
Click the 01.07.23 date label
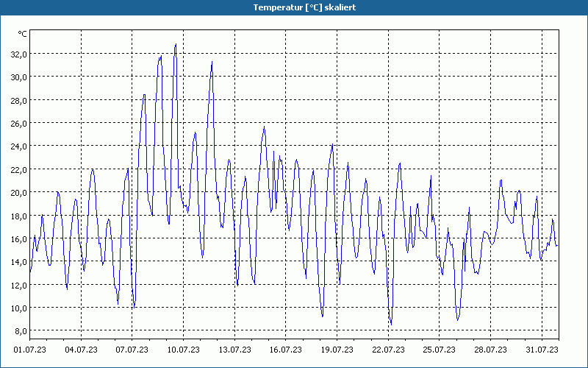tap(29, 350)
